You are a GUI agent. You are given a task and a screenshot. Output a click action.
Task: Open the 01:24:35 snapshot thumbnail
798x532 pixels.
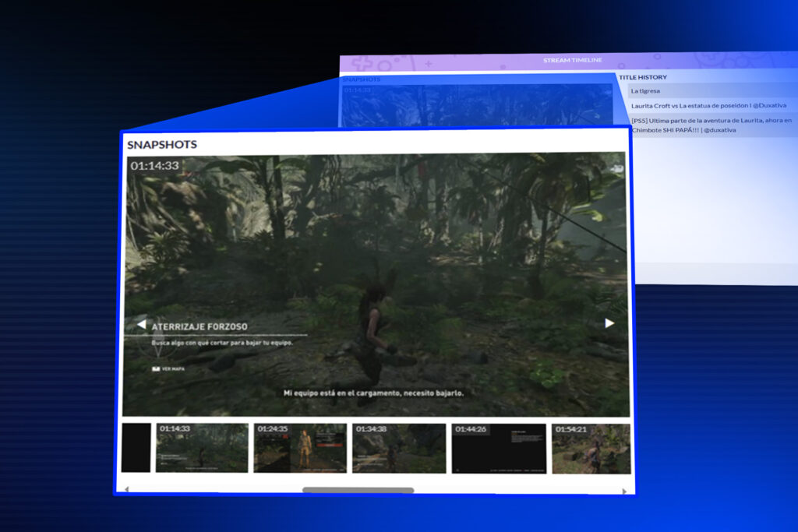point(300,448)
